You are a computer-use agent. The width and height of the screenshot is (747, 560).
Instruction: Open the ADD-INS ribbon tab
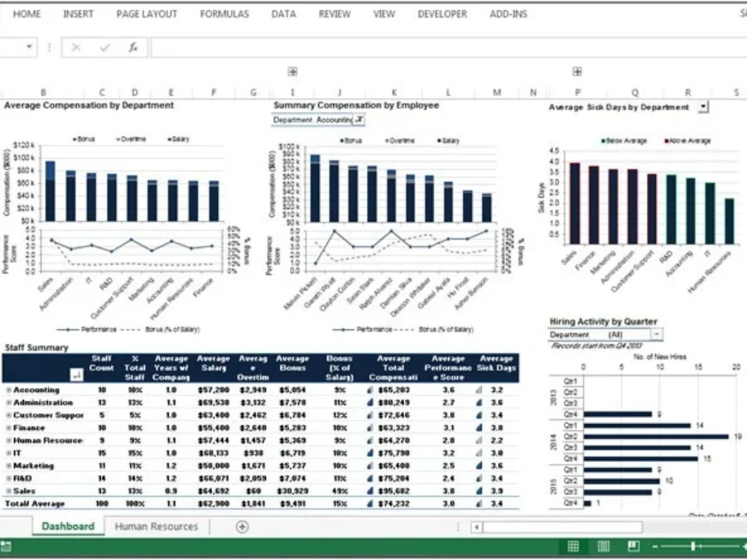point(508,14)
